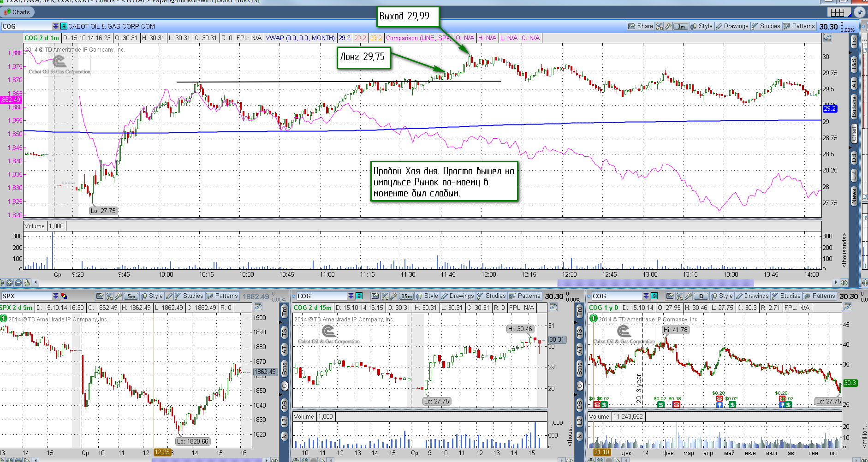868x462 pixels.
Task: Click the share icon on the COG daily chart
Action: click(x=670, y=296)
